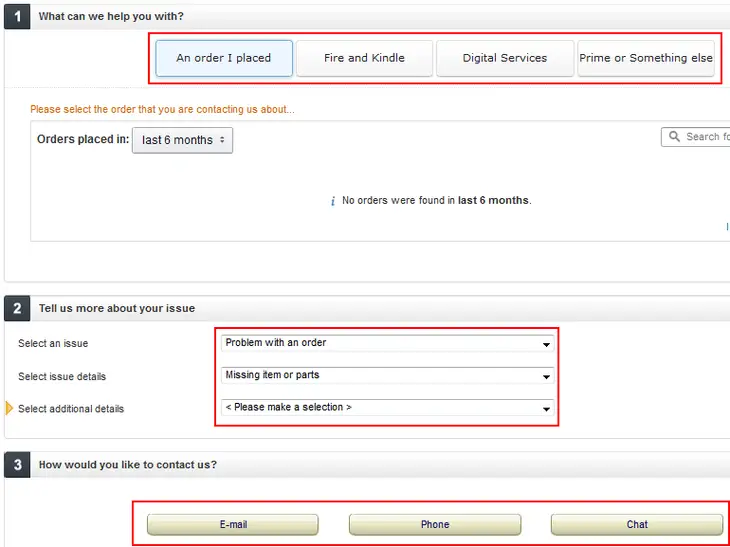Open the "last 6 months" orders dropdown
730x547 pixels.
click(x=182, y=140)
